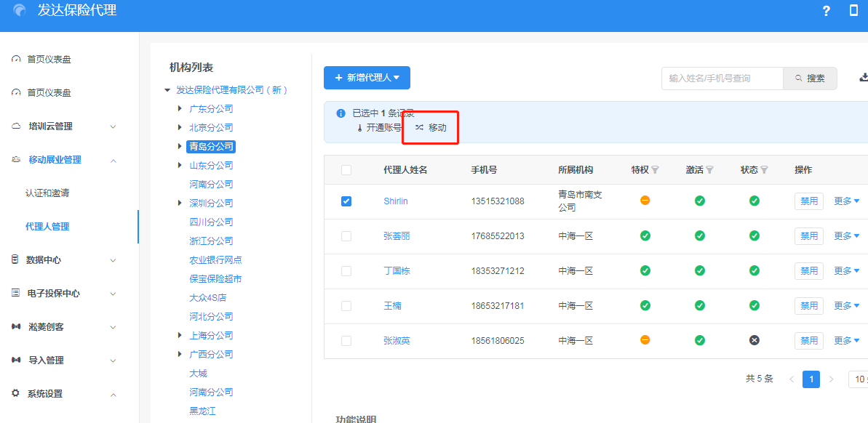Open the mobile device icon in header

(853, 11)
